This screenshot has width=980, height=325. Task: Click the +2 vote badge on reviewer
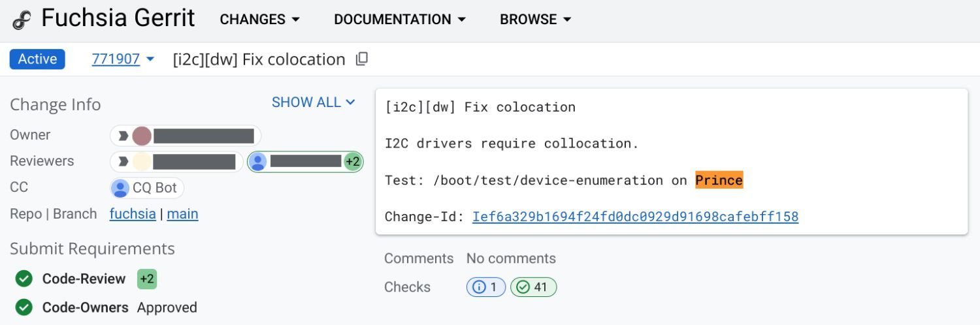point(353,162)
